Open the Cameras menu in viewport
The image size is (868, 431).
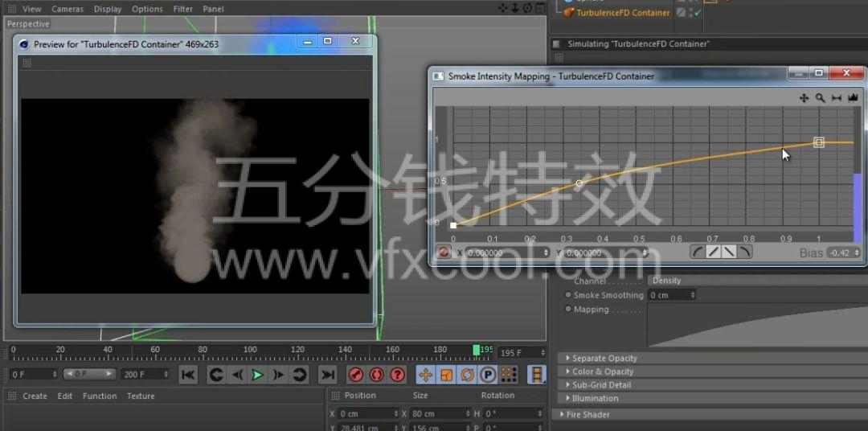tap(68, 9)
